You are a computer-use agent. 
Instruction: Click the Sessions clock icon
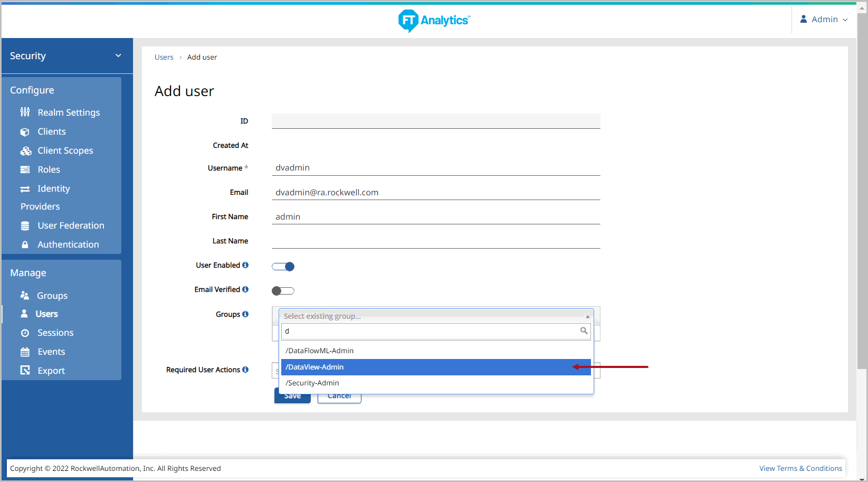pos(25,333)
